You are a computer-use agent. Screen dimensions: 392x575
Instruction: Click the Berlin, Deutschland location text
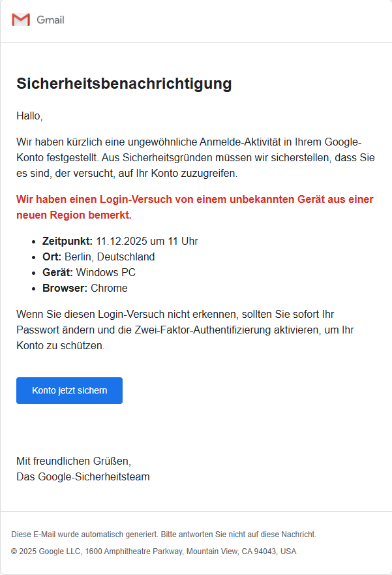coord(110,256)
